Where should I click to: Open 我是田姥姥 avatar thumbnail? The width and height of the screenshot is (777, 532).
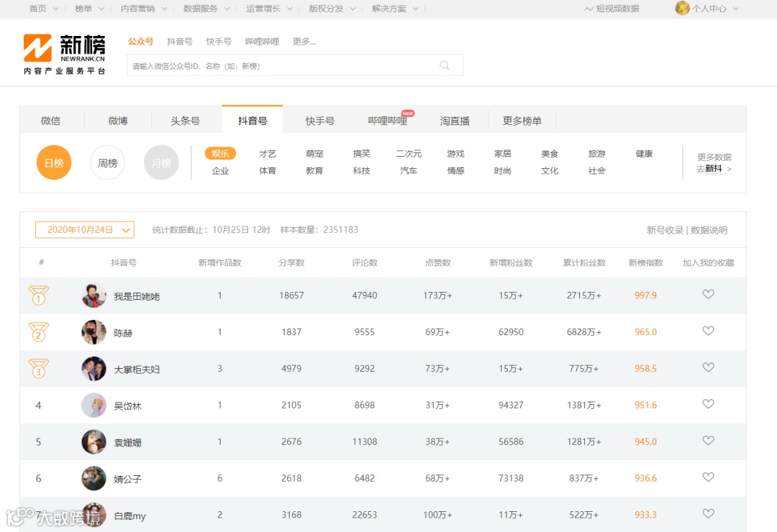click(94, 295)
